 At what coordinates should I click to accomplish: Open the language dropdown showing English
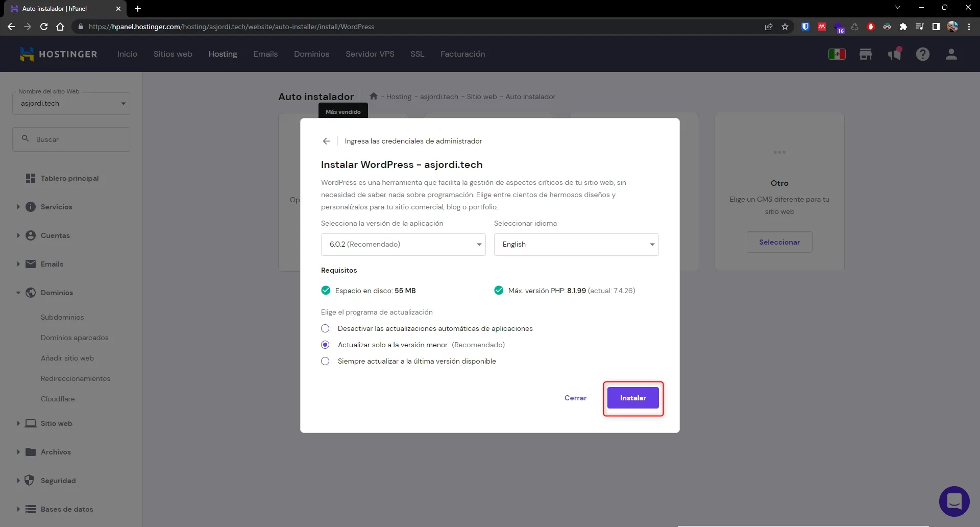point(576,245)
